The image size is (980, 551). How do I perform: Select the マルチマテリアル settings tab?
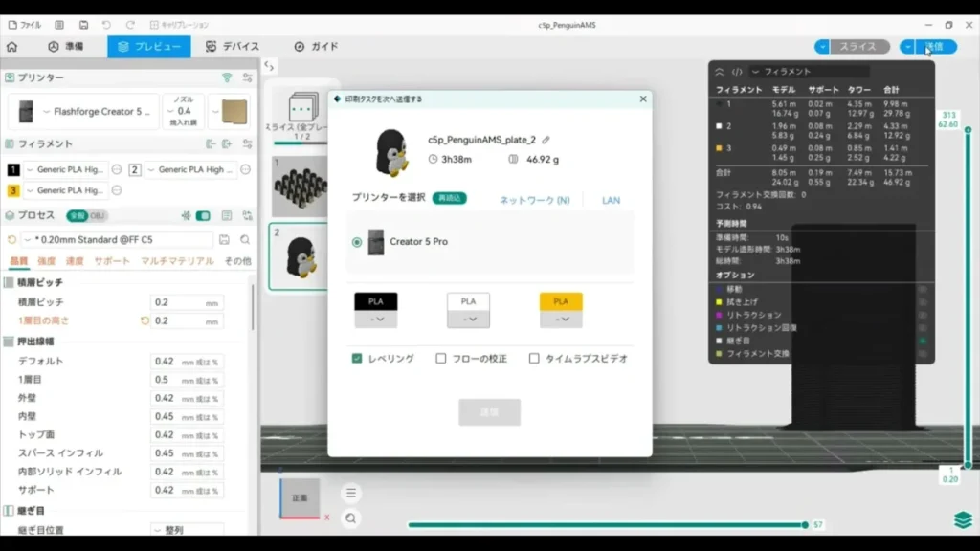tap(177, 261)
